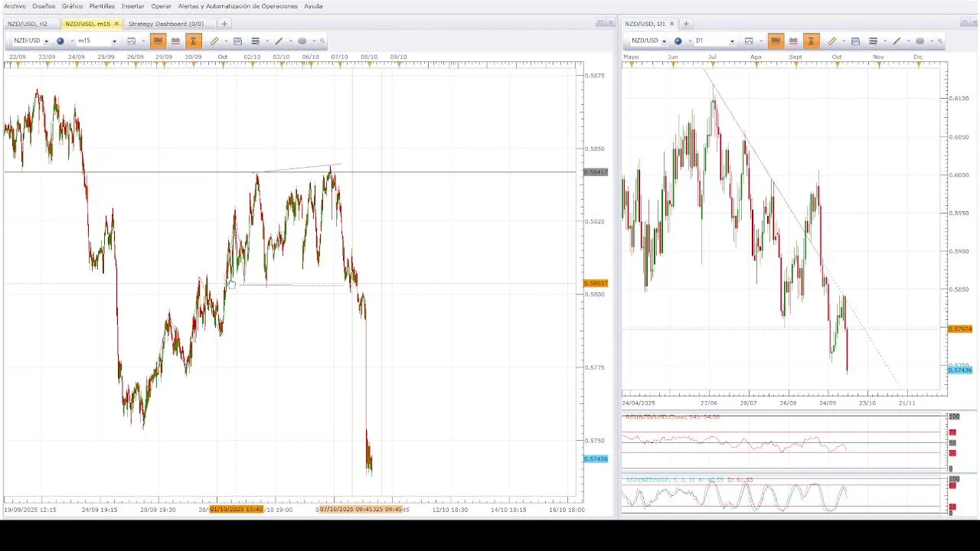Viewport: 980px width, 551px height.
Task: Select the RSI(NZD/USD) indicator label
Action: [x=672, y=417]
